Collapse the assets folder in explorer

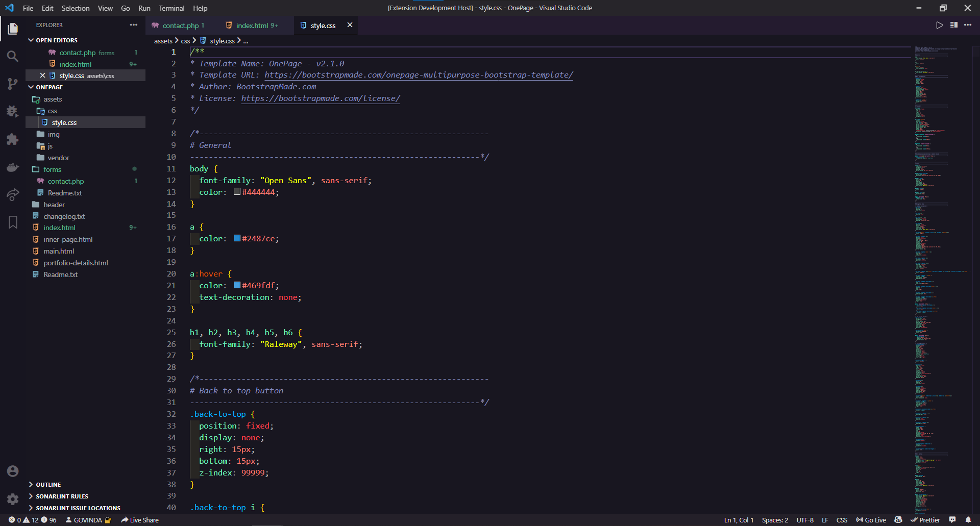point(86,99)
